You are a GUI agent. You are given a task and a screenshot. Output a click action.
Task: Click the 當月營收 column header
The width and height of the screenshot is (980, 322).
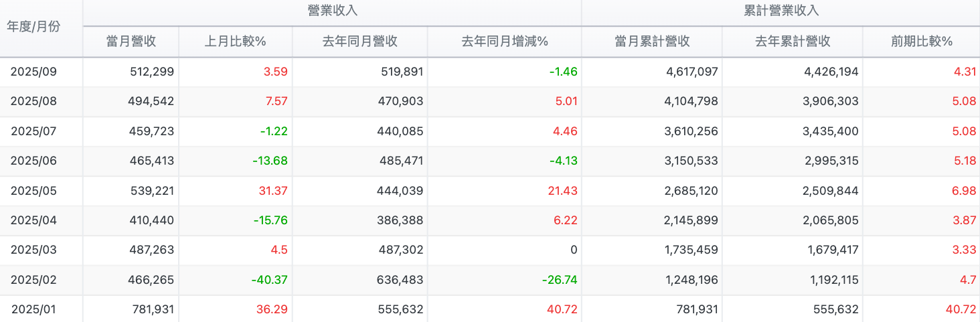pos(131,42)
